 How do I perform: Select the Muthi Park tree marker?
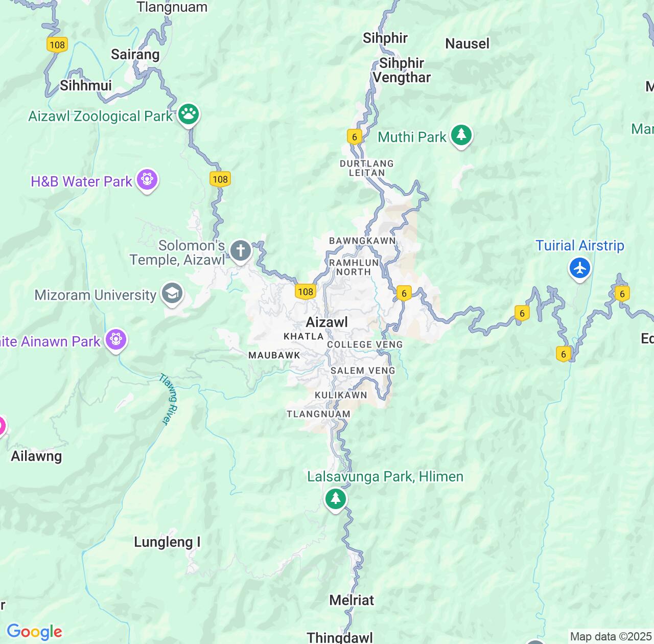point(461,135)
